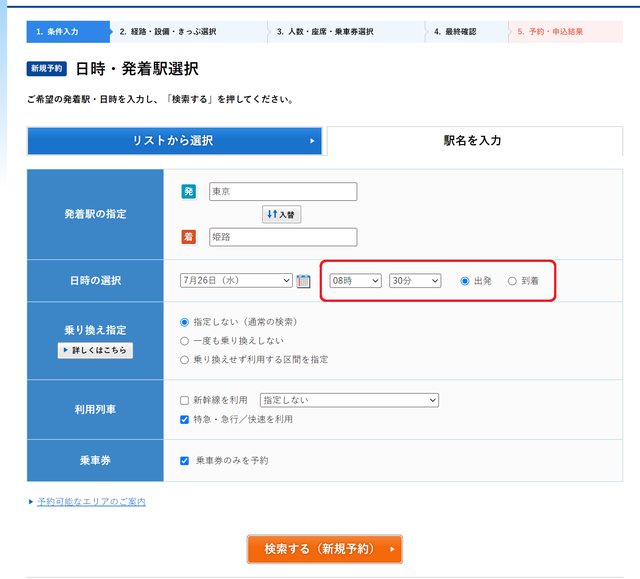640x579 pixels.
Task: Toggle 乗車券のみを予約 checkbox
Action: point(184,461)
